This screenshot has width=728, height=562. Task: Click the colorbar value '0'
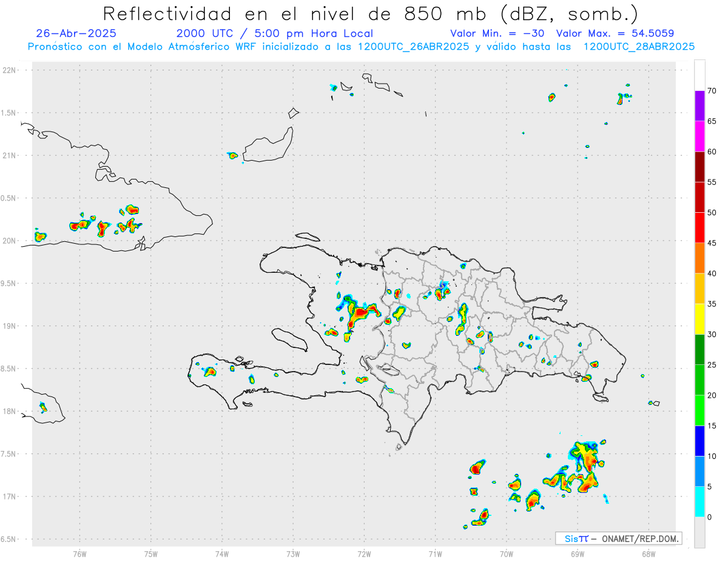pos(709,517)
